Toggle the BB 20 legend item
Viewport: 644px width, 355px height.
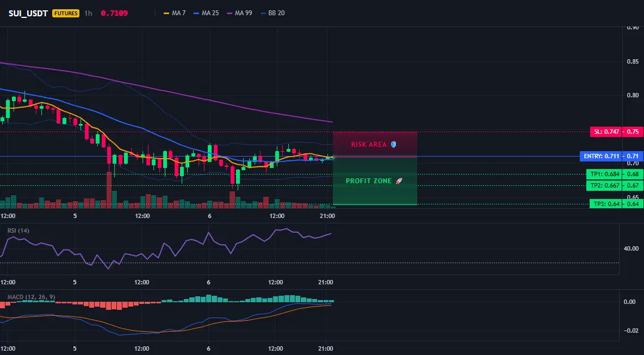[273, 13]
